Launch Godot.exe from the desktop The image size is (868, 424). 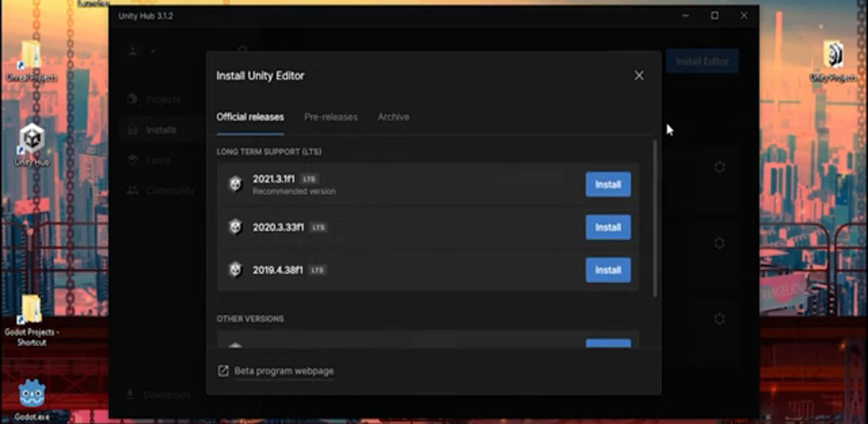pos(31,400)
